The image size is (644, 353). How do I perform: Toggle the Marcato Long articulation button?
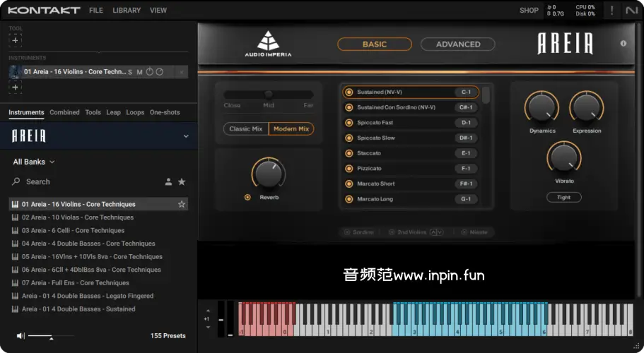tap(349, 199)
